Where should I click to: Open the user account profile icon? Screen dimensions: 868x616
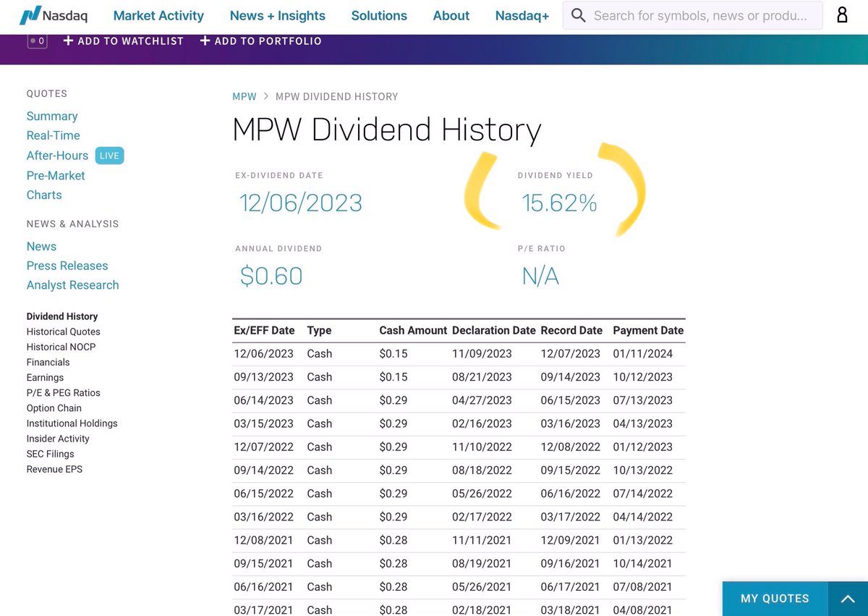coord(842,15)
